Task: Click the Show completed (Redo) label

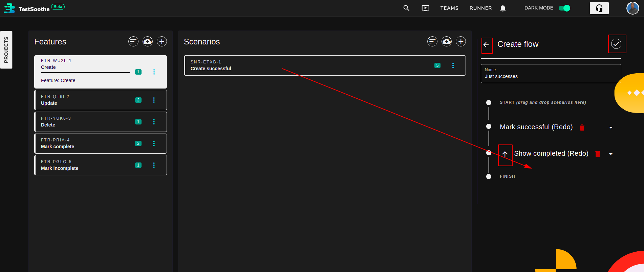Action: click(551, 154)
